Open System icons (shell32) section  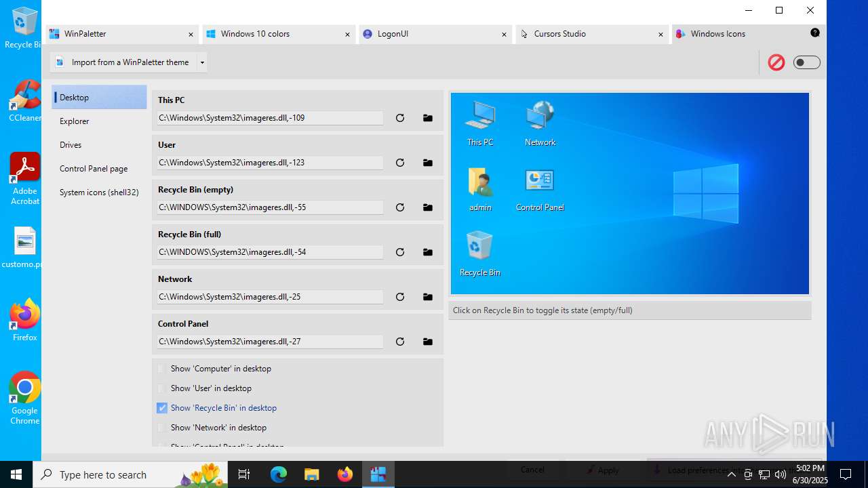[x=99, y=192]
